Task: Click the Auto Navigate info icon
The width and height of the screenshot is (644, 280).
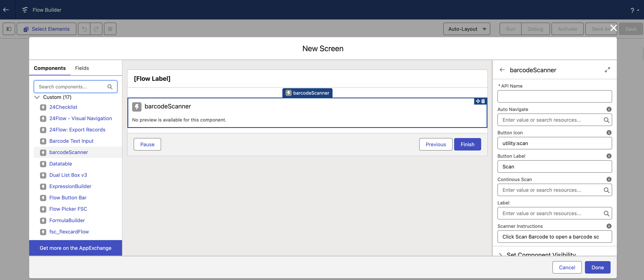Action: (609, 109)
